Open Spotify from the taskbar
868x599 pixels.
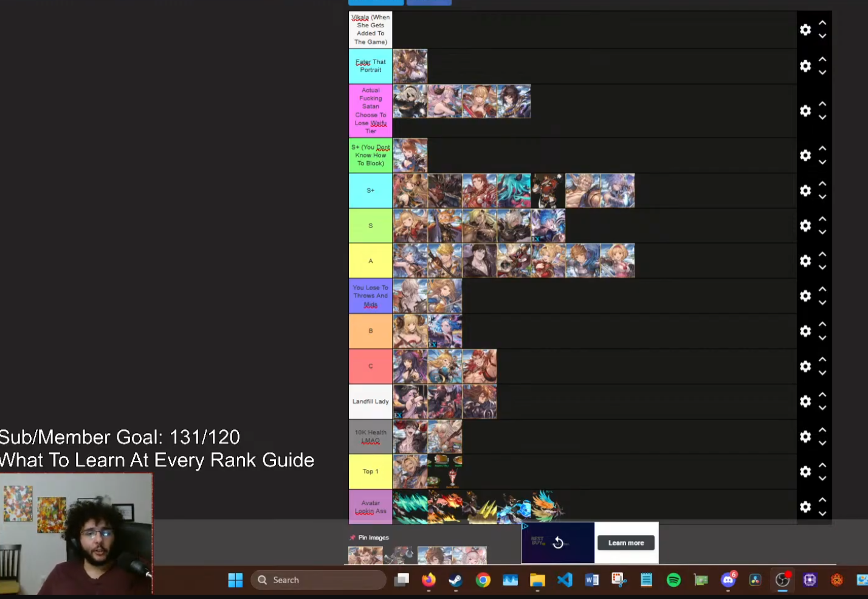(673, 580)
